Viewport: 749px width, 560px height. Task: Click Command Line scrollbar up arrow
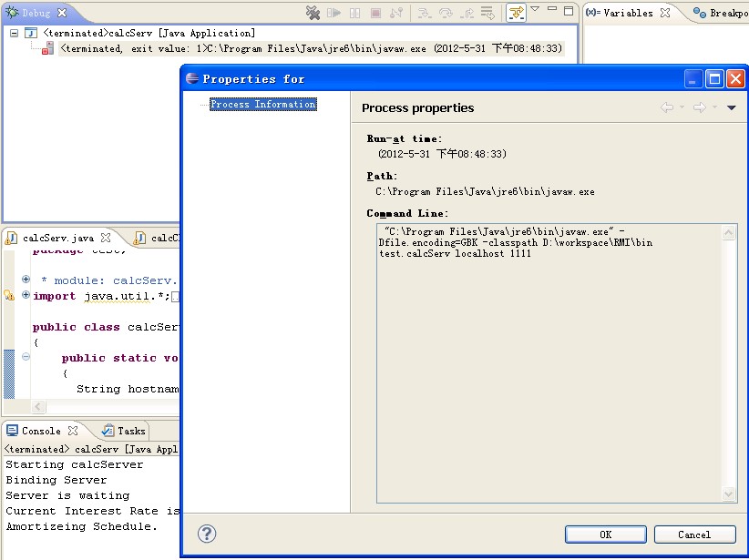(728, 232)
